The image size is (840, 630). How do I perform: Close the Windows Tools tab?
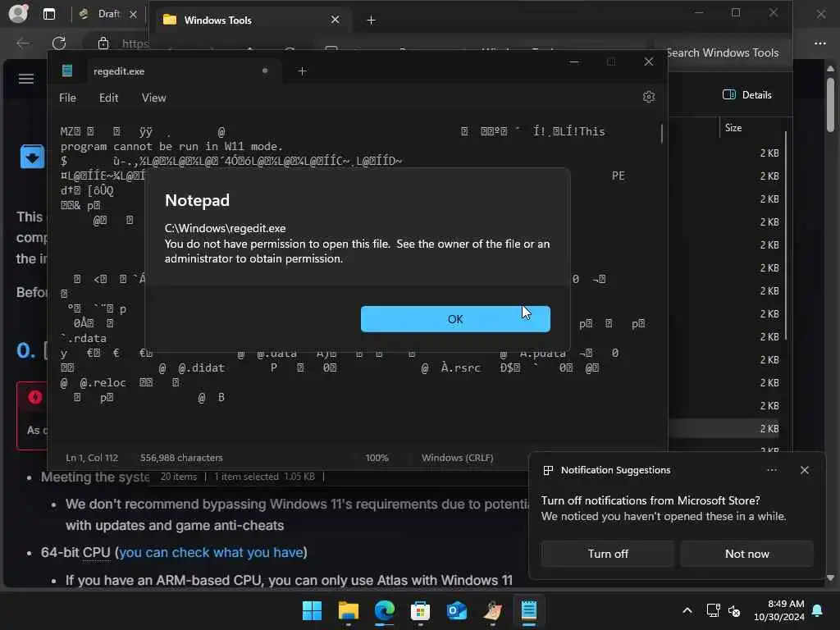[336, 20]
